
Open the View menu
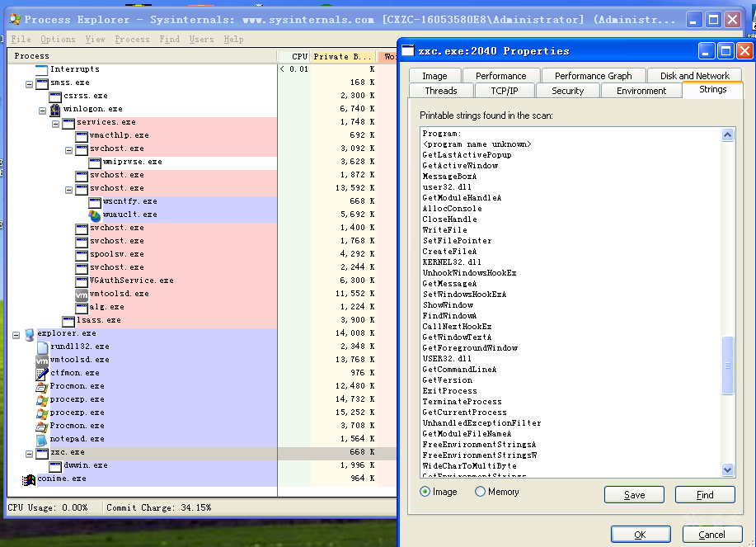pos(95,39)
